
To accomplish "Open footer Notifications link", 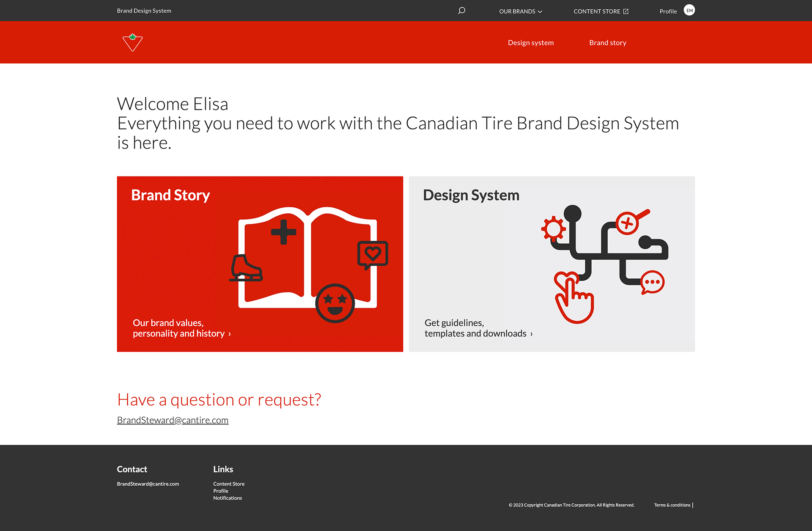I will (x=228, y=498).
